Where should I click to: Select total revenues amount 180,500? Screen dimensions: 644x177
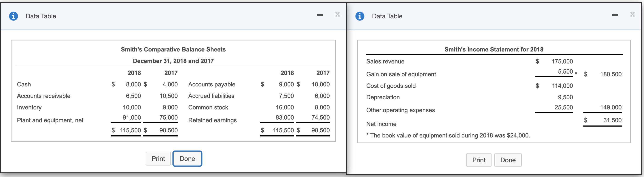pos(611,74)
